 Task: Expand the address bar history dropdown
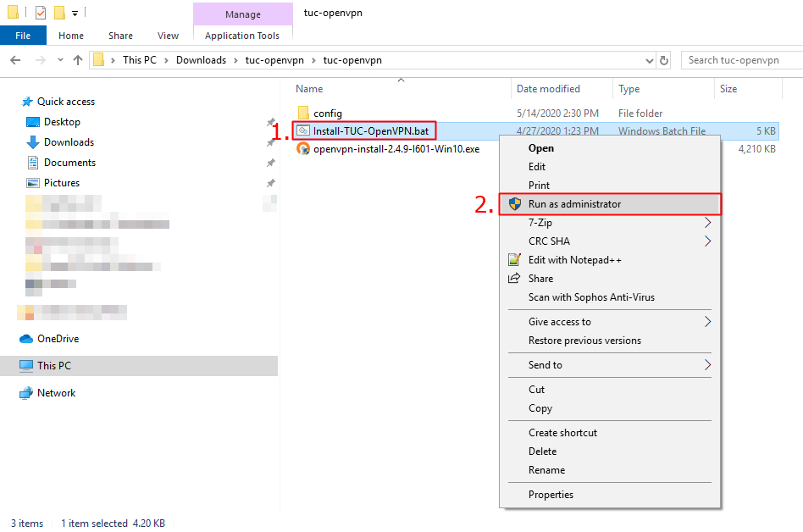point(649,60)
